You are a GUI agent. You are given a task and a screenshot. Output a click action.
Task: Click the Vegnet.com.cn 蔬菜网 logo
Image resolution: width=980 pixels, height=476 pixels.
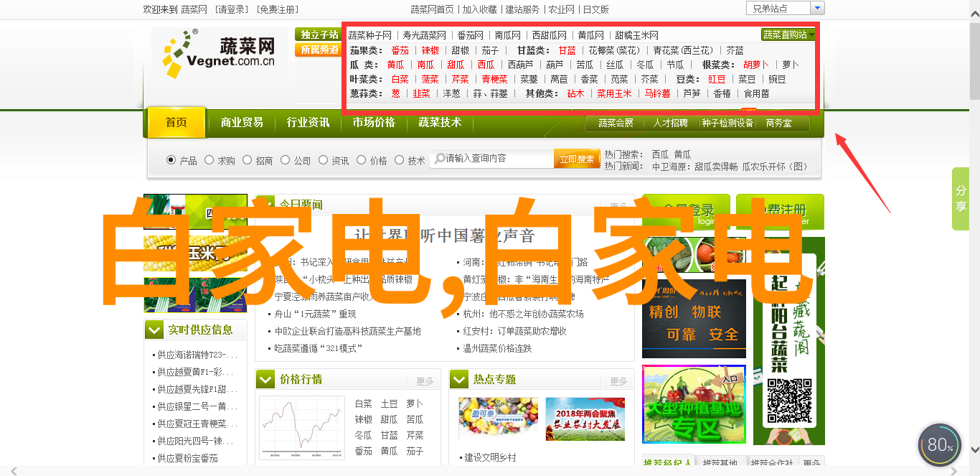coord(220,54)
